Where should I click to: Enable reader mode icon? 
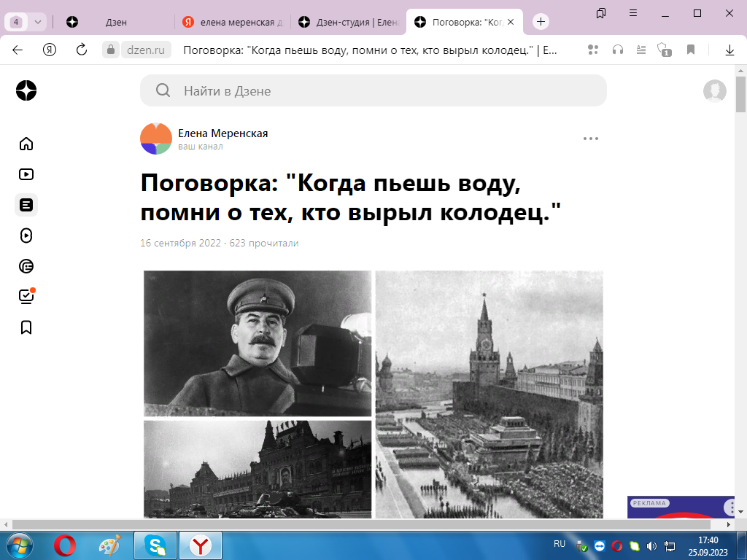coord(641,50)
